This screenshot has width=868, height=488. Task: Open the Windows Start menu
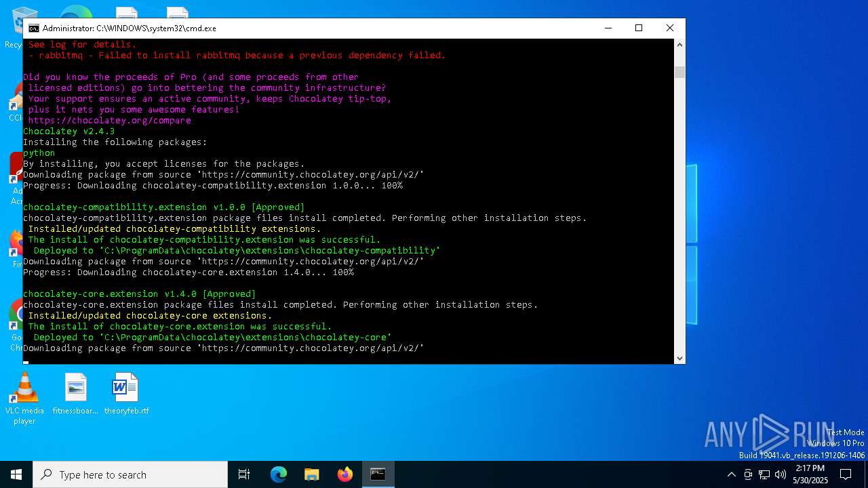coord(16,474)
